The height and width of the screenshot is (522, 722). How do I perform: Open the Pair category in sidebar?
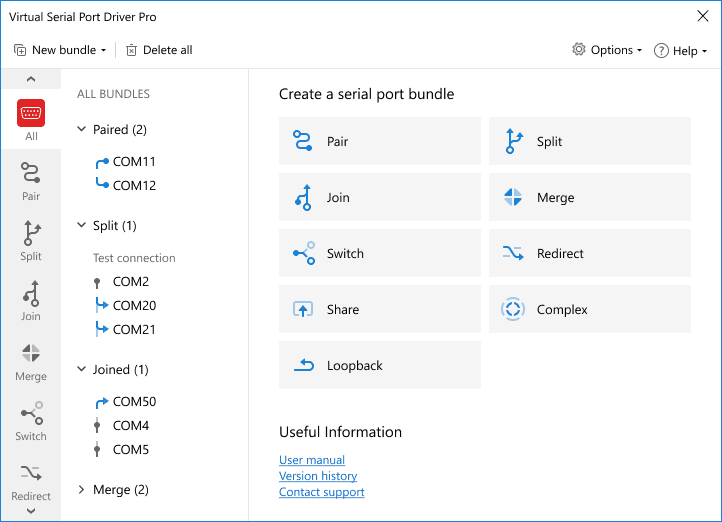click(x=31, y=180)
